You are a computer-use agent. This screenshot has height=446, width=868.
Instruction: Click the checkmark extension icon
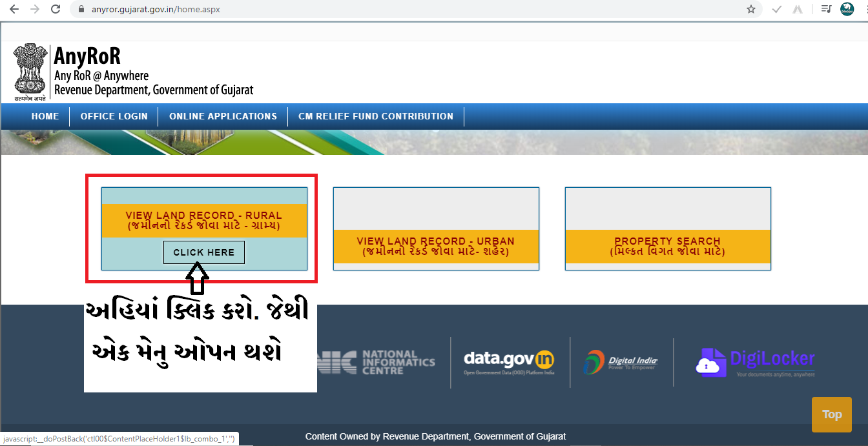click(777, 9)
